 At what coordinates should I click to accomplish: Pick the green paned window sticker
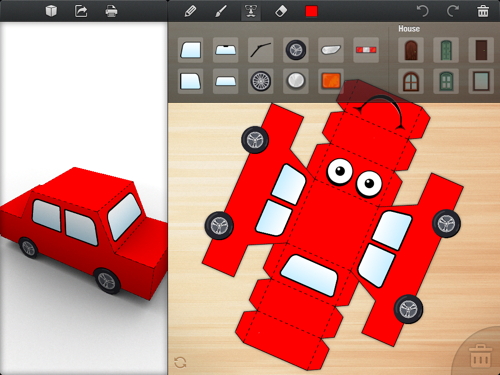446,81
